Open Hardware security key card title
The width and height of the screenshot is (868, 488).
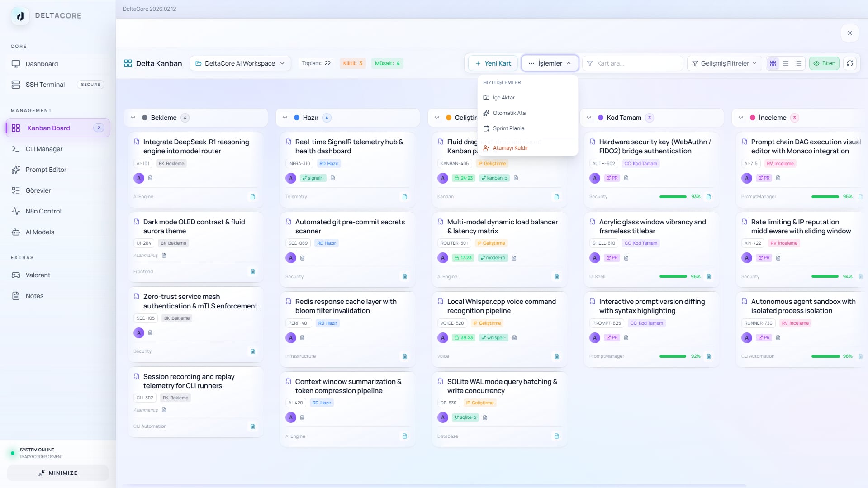[x=655, y=147]
